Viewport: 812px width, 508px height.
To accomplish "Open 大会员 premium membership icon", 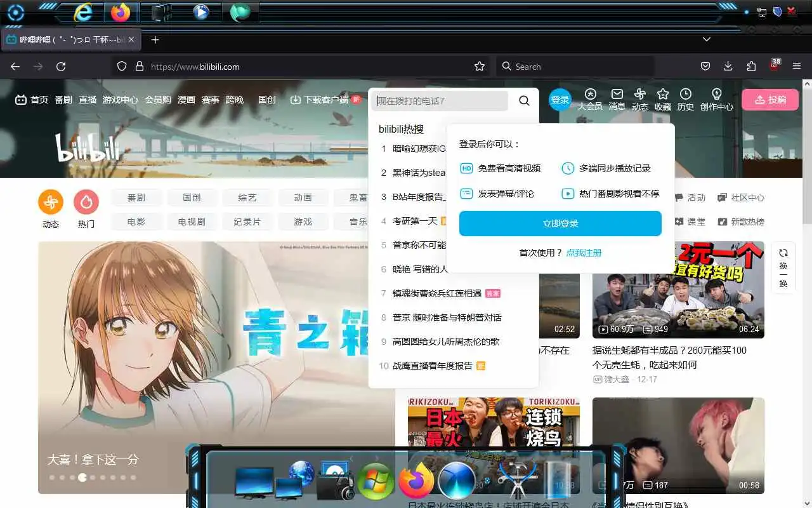I will point(590,94).
